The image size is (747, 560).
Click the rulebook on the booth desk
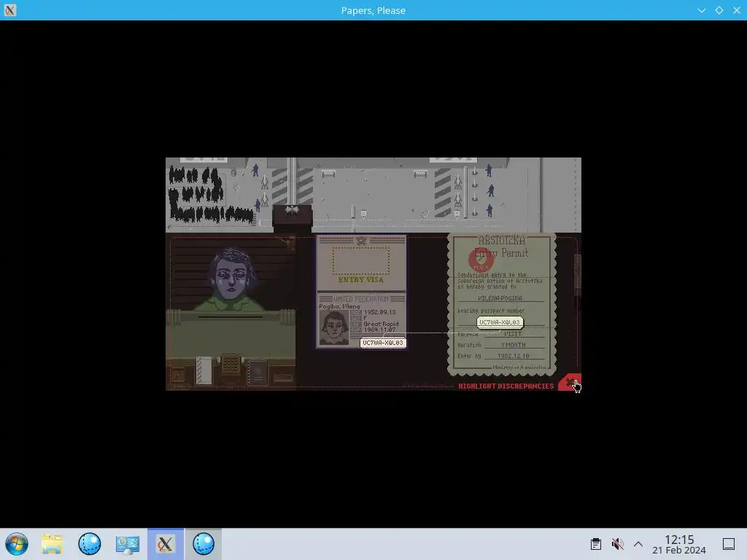point(258,373)
